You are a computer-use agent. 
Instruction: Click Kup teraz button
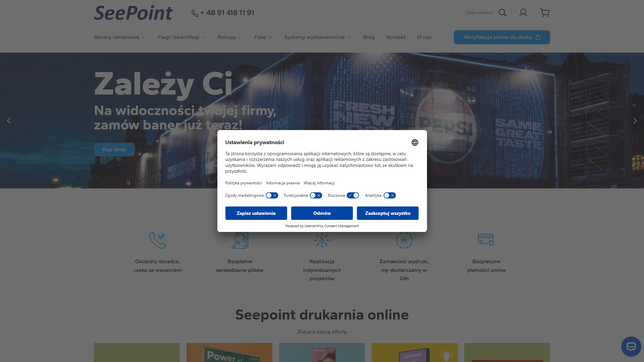(114, 149)
